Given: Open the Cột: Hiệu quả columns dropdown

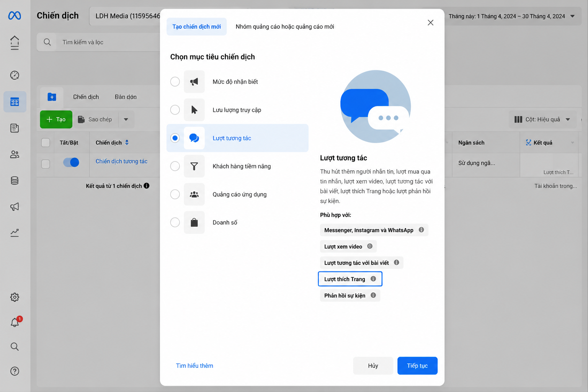Looking at the screenshot, I should [542, 119].
